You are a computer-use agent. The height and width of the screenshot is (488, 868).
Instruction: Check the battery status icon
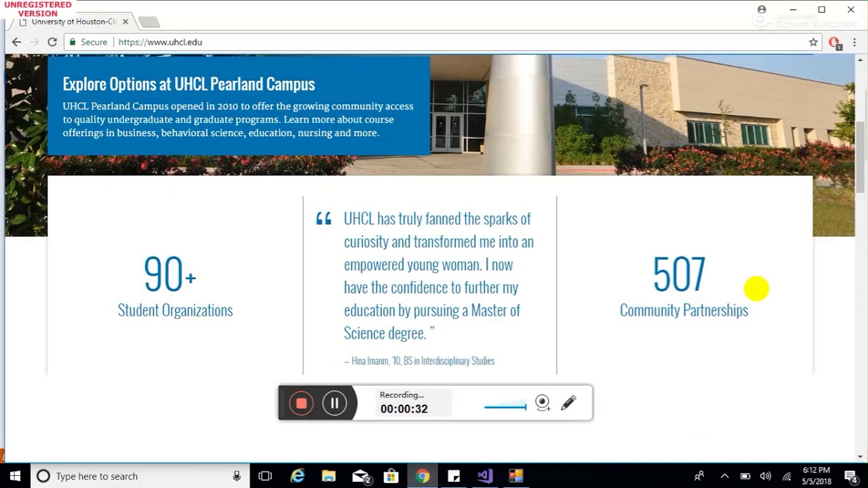(x=745, y=476)
